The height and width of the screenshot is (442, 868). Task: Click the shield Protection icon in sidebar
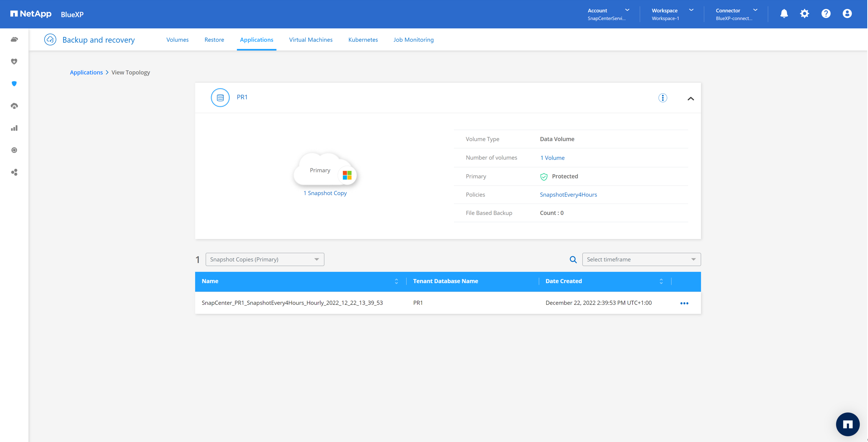[14, 84]
